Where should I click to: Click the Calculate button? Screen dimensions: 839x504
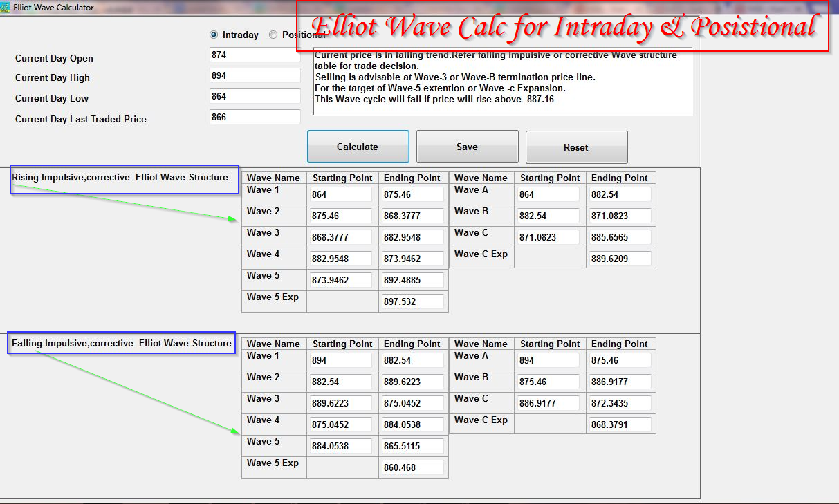(x=358, y=147)
